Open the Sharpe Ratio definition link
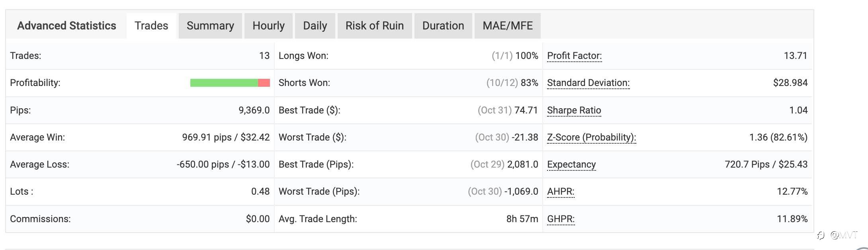This screenshot has height=250, width=868. tap(574, 110)
